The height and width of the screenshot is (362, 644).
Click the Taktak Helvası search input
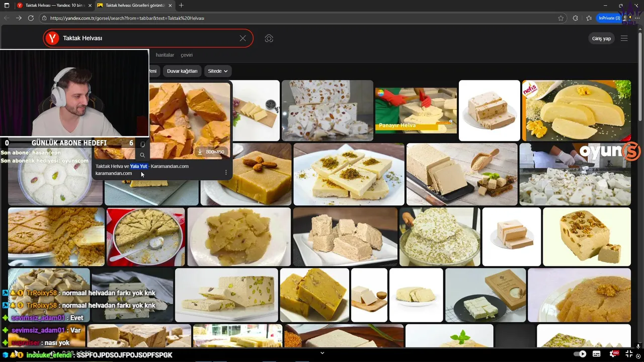tap(148, 38)
